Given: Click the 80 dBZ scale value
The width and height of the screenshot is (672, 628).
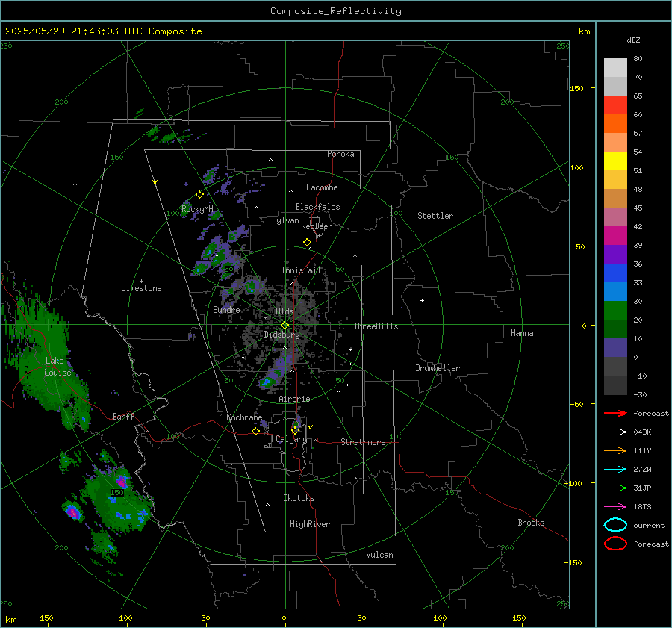Looking at the screenshot, I should click(x=638, y=59).
